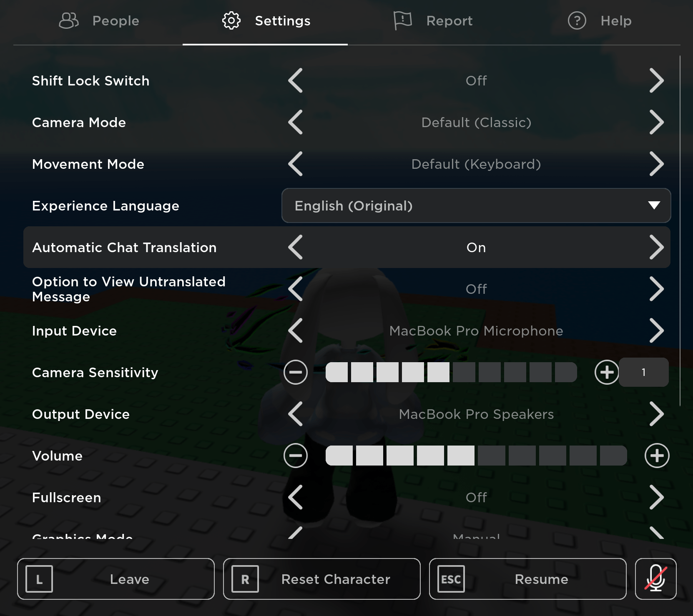Cycle Camera Mode with the right chevron

[657, 122]
